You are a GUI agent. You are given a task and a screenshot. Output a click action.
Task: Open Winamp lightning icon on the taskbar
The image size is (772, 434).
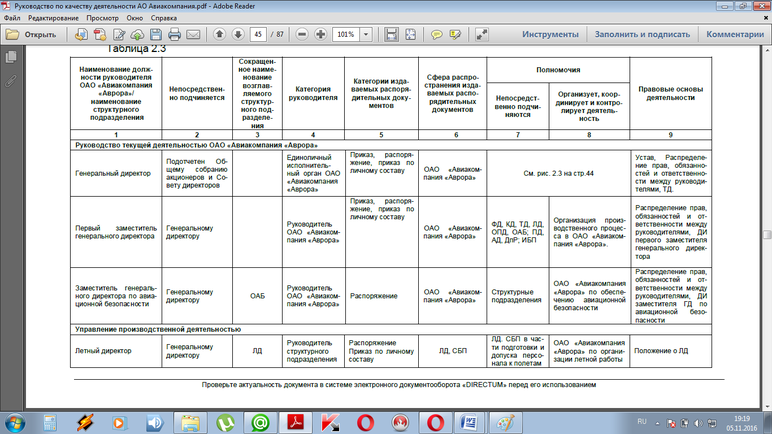click(85, 423)
